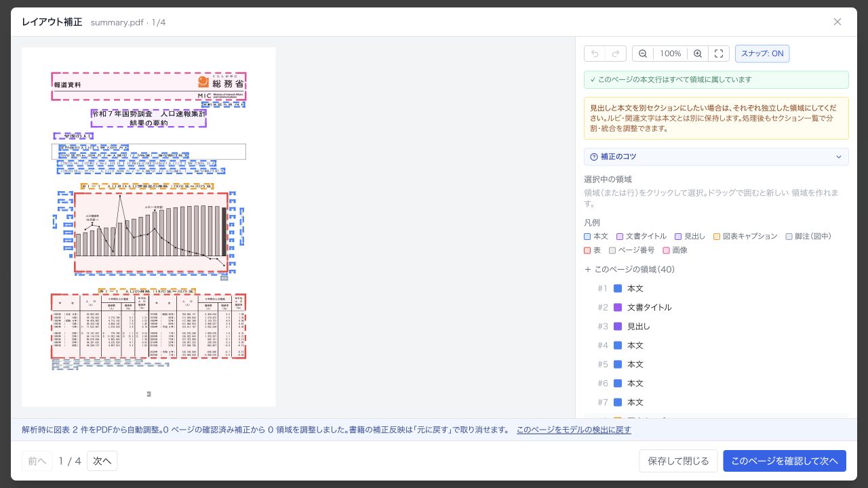
Task: Click the 選択中の領域 heading
Action: coord(608,180)
